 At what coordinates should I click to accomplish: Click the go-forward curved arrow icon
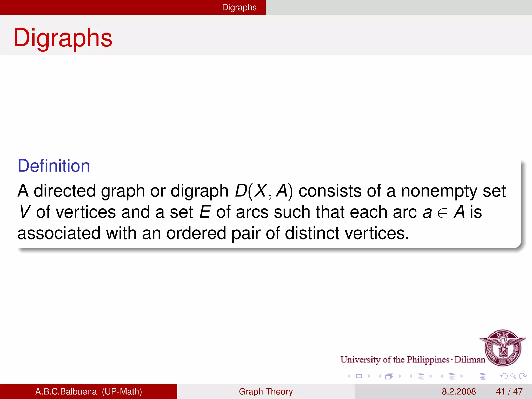523,376
